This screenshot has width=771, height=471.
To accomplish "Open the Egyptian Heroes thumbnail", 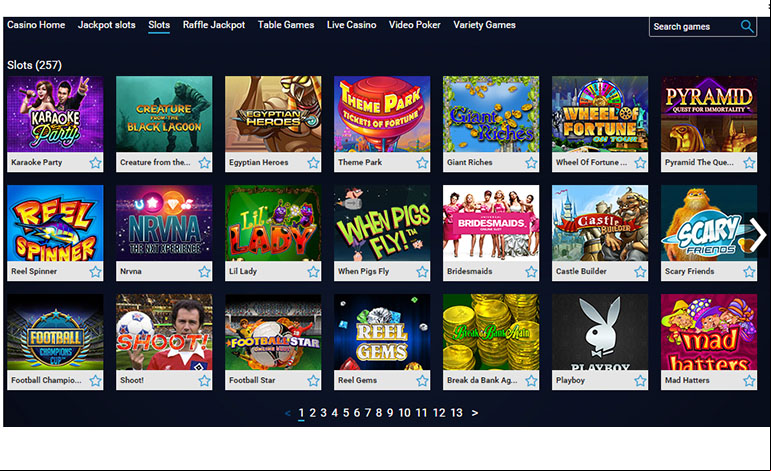I will pyautogui.click(x=273, y=114).
